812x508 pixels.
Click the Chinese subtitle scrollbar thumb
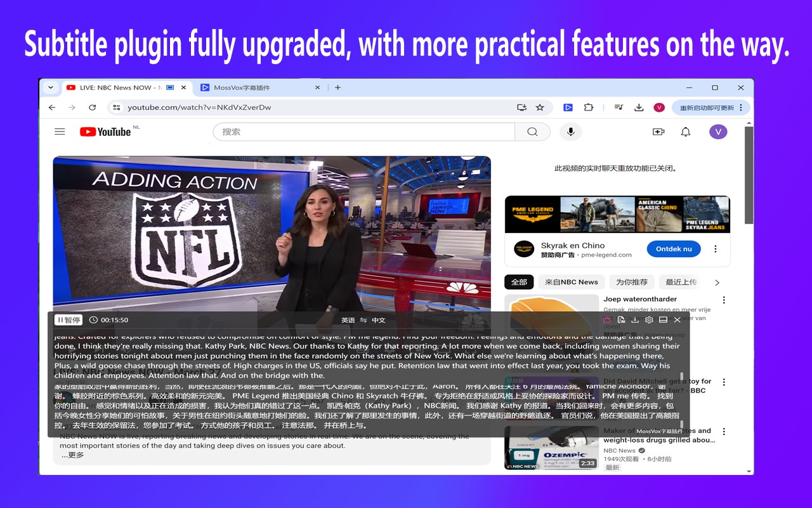tap(682, 425)
